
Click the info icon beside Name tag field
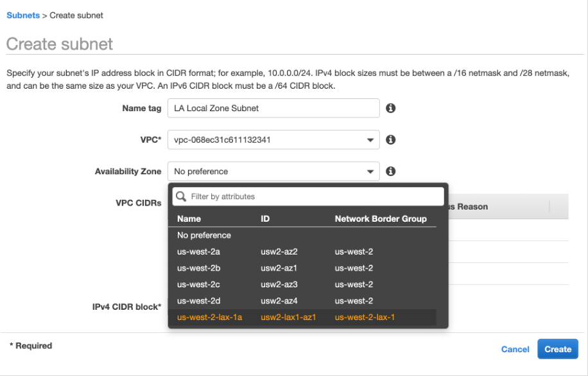pos(390,108)
